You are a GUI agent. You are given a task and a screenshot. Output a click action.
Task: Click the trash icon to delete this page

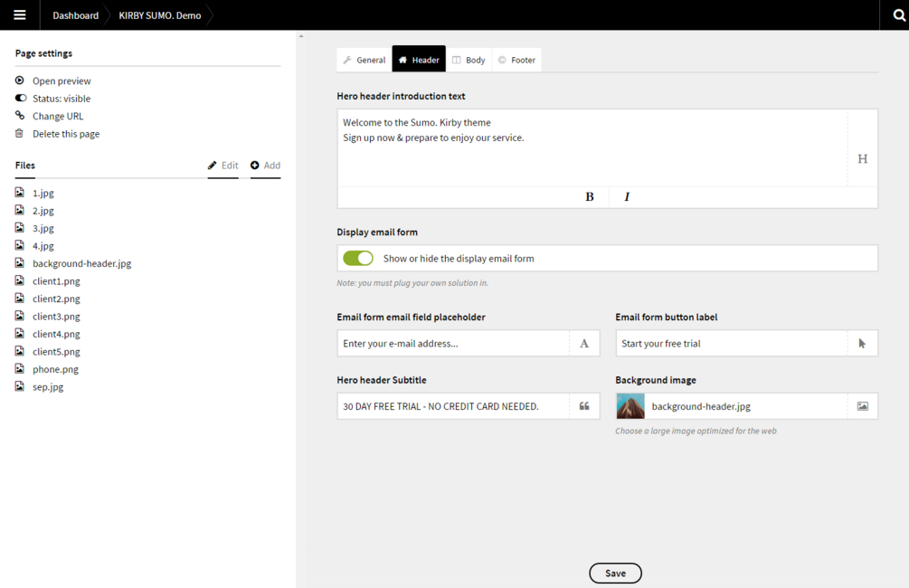click(x=20, y=134)
